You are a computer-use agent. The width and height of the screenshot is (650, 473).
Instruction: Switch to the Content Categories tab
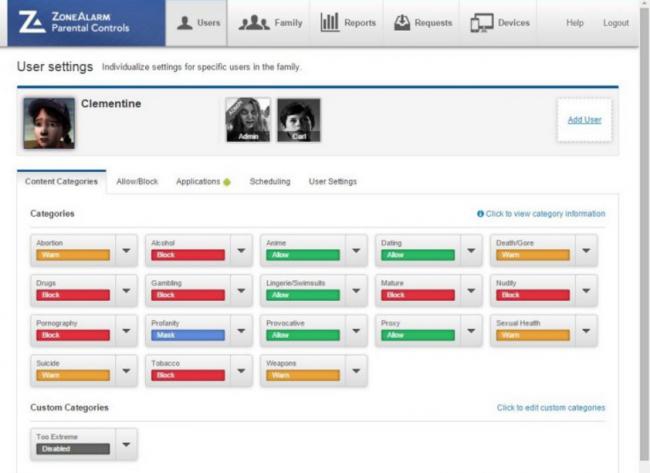pyautogui.click(x=61, y=182)
